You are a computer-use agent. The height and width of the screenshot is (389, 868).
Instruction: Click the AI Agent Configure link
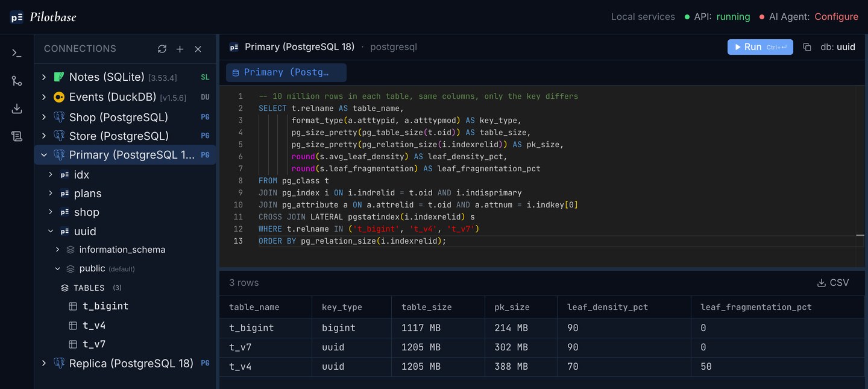coord(836,17)
